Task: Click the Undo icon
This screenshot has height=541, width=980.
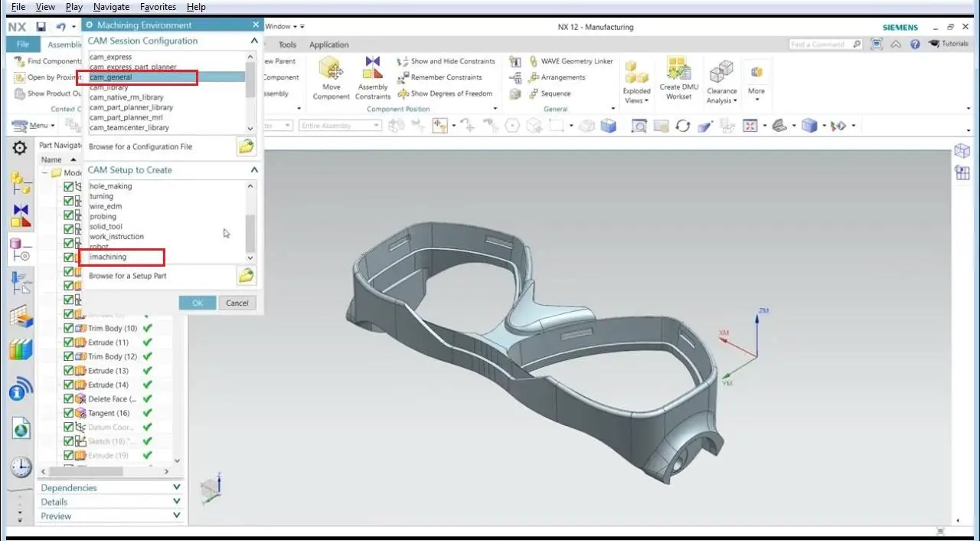Action: [x=60, y=27]
